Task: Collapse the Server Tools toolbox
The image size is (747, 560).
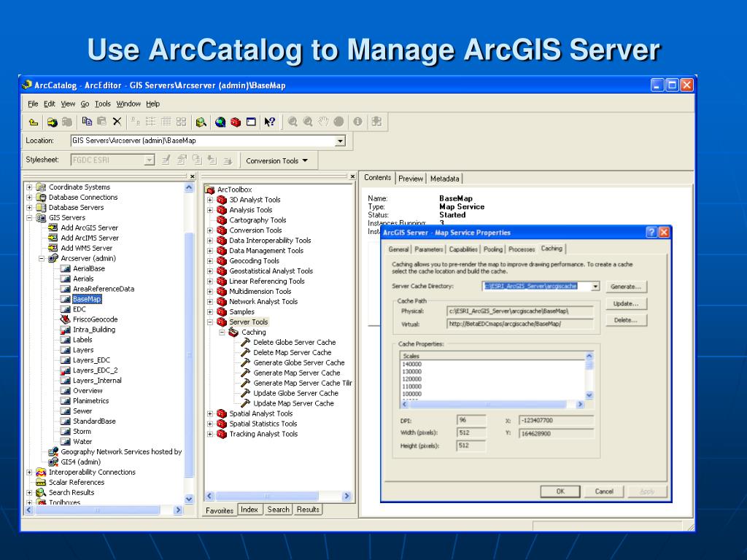Action: click(210, 322)
